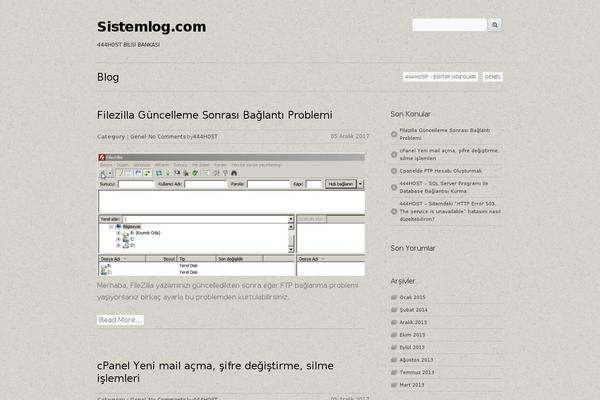Open No Comments link of Filezilla post
This screenshot has width=600, height=400.
pyautogui.click(x=167, y=137)
